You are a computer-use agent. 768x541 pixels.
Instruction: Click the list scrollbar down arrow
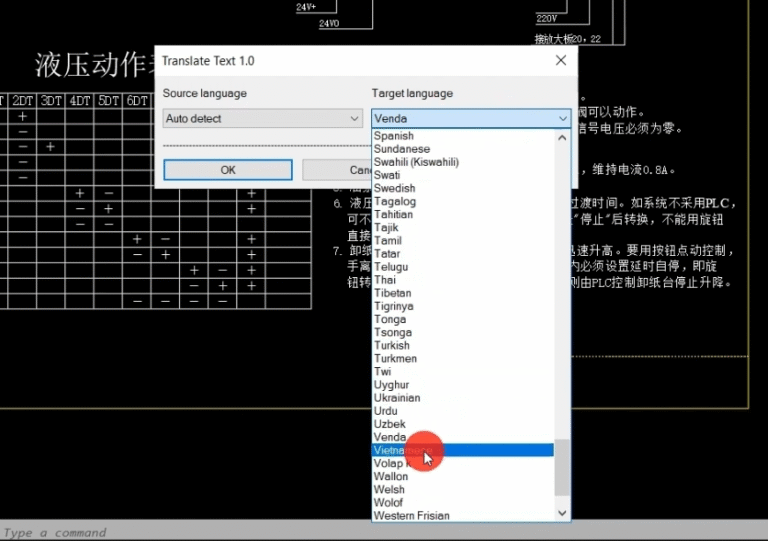pyautogui.click(x=562, y=513)
